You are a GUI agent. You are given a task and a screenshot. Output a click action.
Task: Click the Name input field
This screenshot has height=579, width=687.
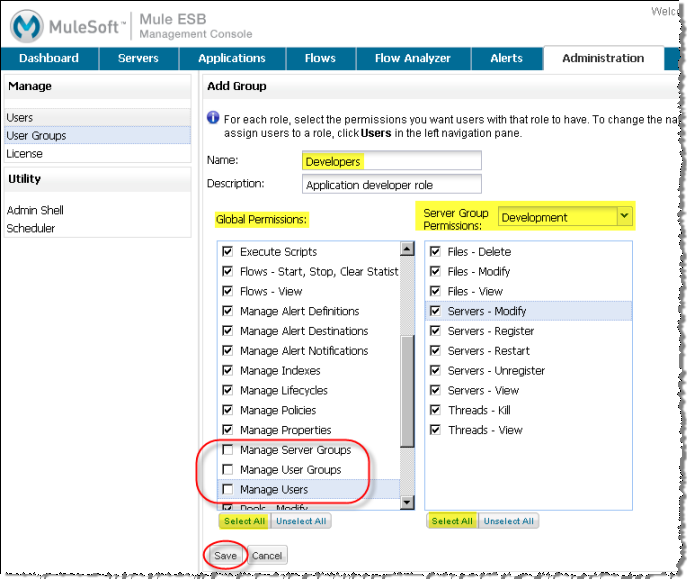point(391,161)
